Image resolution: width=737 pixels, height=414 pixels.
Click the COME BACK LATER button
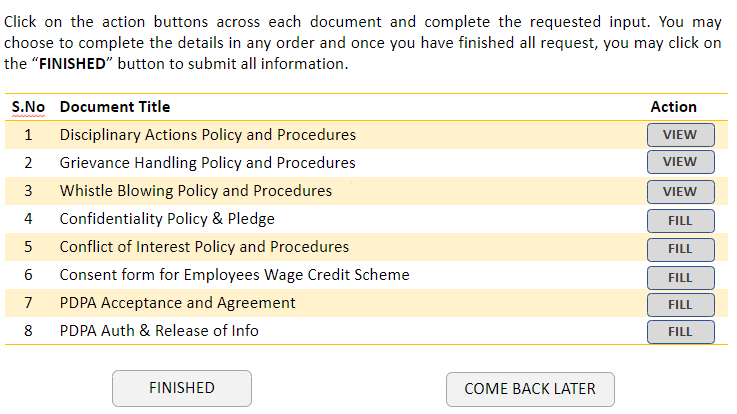[x=530, y=389]
